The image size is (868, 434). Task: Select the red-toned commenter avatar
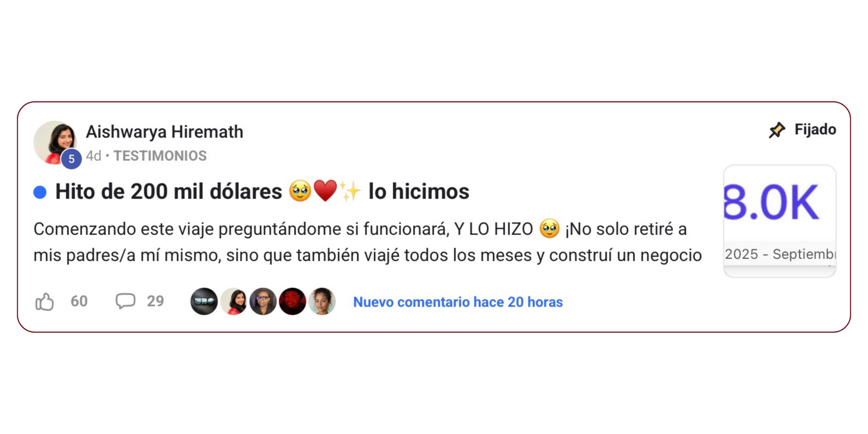(292, 302)
